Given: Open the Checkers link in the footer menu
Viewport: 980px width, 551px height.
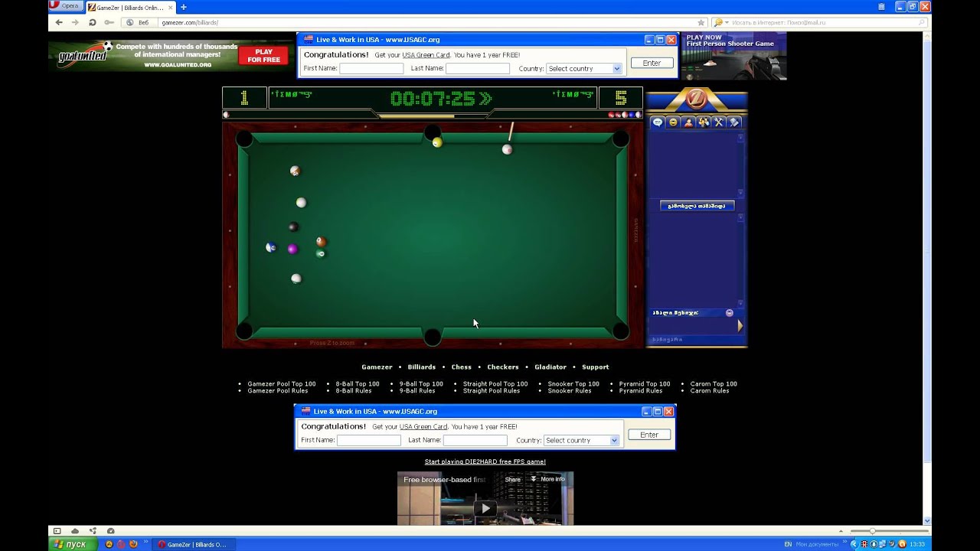Looking at the screenshot, I should pos(503,367).
